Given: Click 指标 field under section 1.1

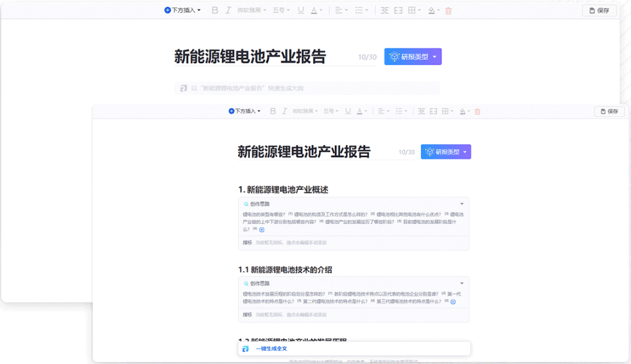Looking at the screenshot, I should click(354, 315).
